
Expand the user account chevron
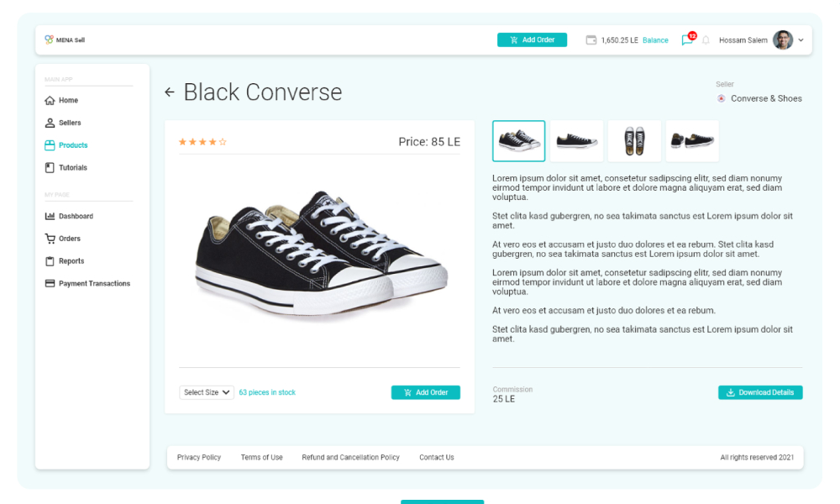[801, 40]
